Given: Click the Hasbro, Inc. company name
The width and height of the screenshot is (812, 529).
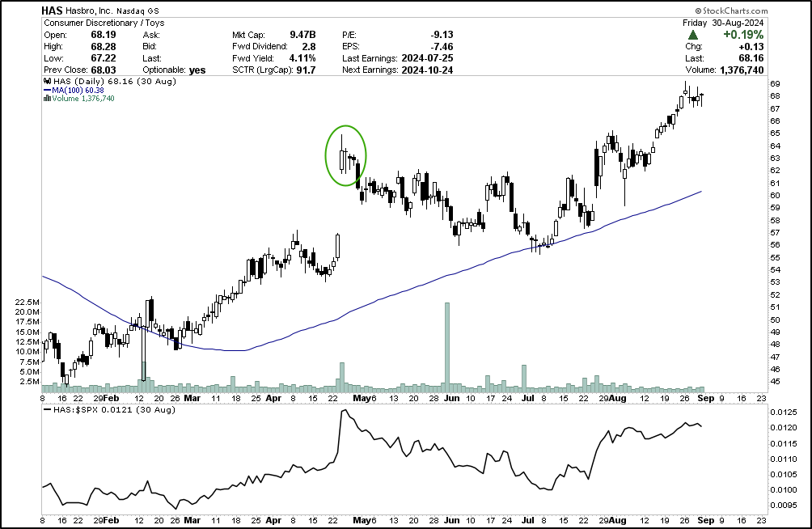Looking at the screenshot, I should click(89, 11).
